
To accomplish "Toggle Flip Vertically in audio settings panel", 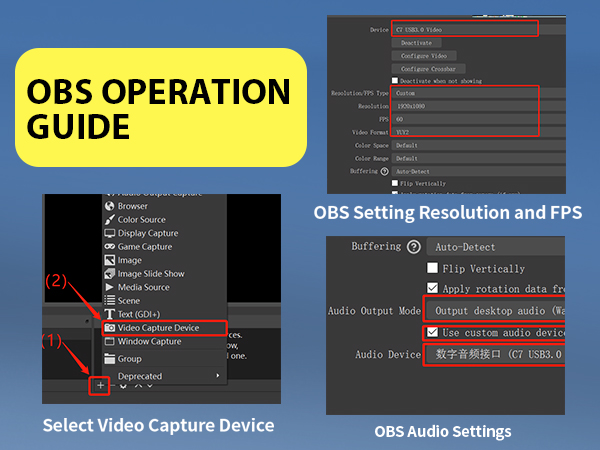I will (432, 267).
